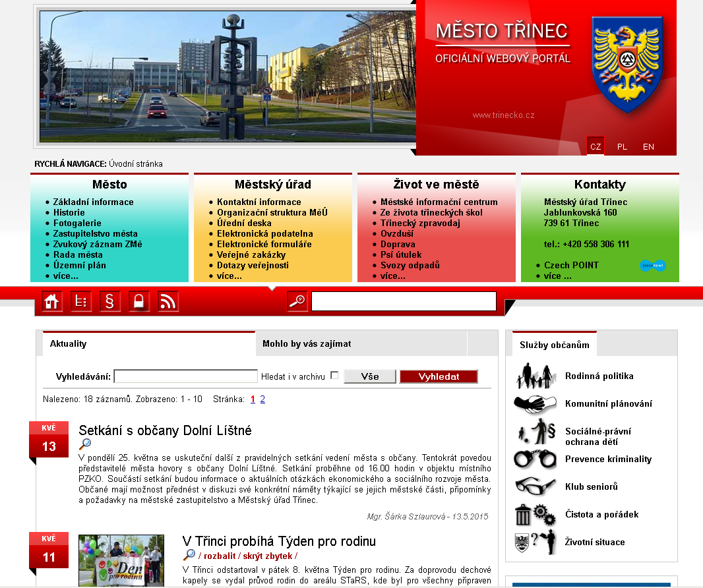The image size is (703, 588).
Task: Open Městské informační centrum link
Action: point(439,202)
